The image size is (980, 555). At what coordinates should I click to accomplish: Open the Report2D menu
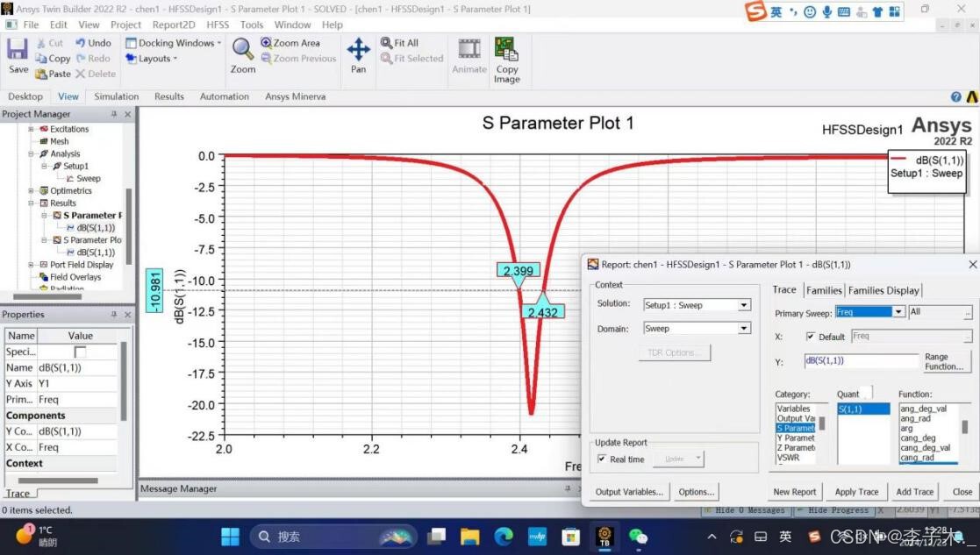point(174,25)
